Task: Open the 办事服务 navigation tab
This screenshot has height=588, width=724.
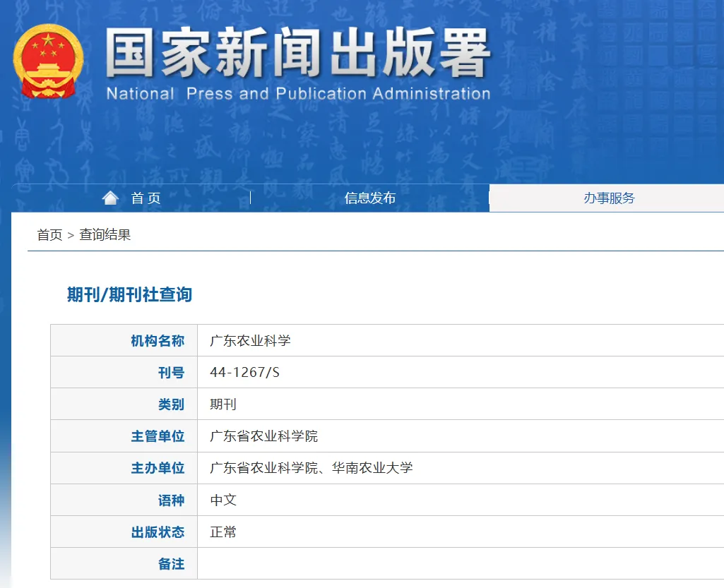Action: coord(609,198)
